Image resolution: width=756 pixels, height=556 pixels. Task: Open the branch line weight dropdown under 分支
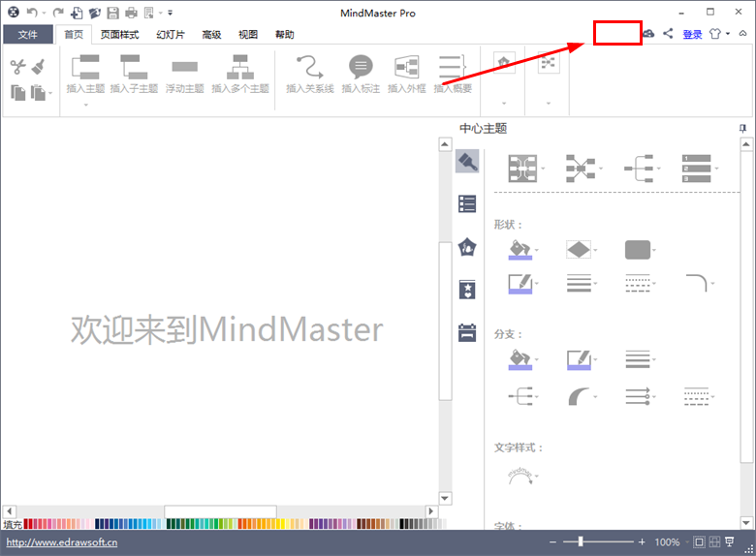coord(641,359)
